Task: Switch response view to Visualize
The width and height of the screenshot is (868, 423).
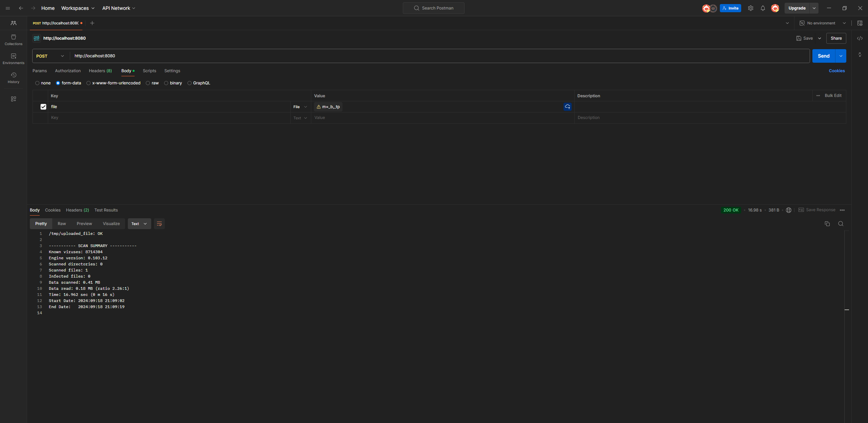Action: coord(111,224)
